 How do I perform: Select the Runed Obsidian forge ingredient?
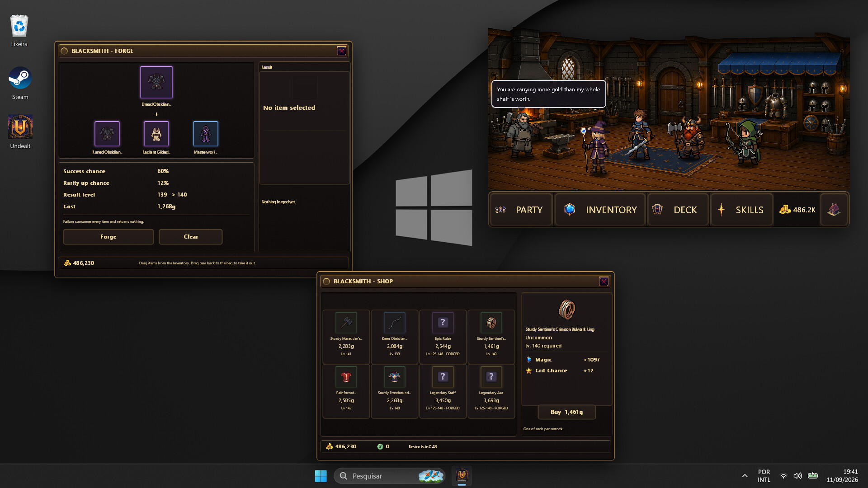[107, 134]
